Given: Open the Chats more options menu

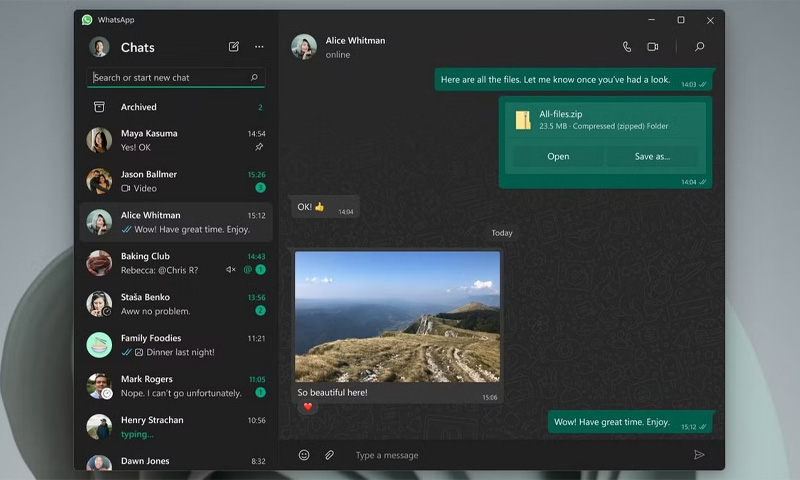Looking at the screenshot, I should click(x=259, y=47).
